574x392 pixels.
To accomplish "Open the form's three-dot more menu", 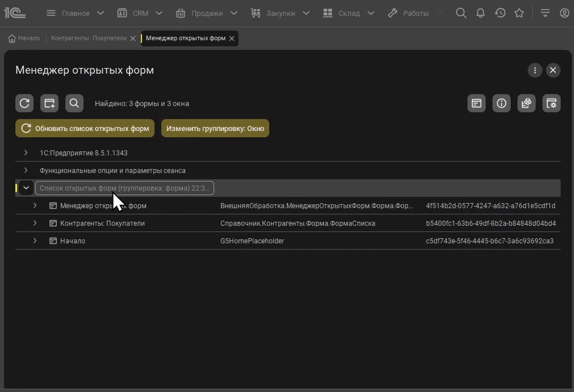I will pyautogui.click(x=535, y=70).
